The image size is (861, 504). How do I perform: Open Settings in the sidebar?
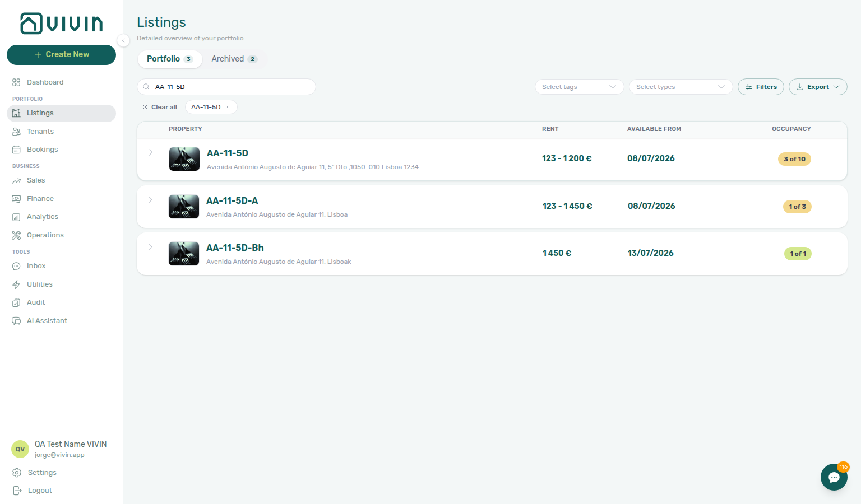click(61, 473)
